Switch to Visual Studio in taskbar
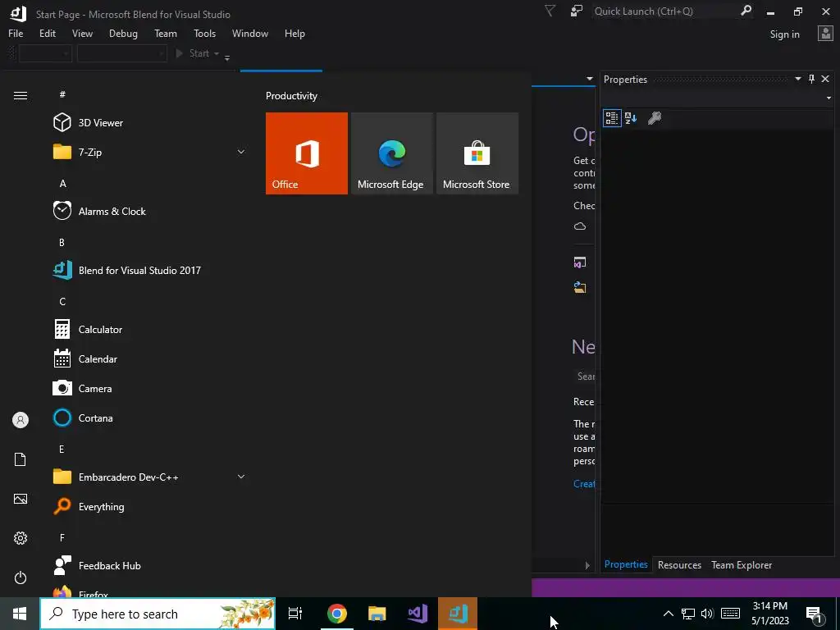The height and width of the screenshot is (630, 840). pos(418,614)
